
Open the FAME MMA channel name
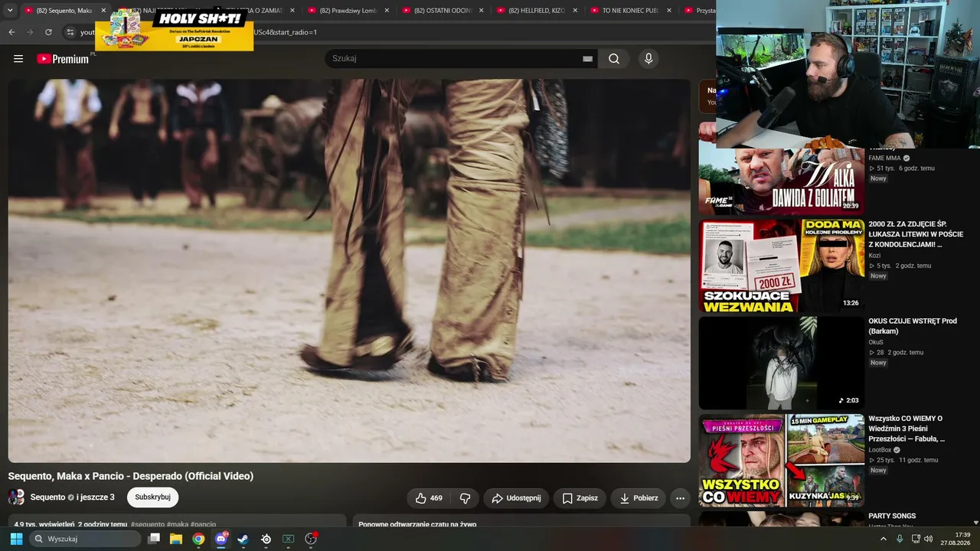[x=884, y=158]
